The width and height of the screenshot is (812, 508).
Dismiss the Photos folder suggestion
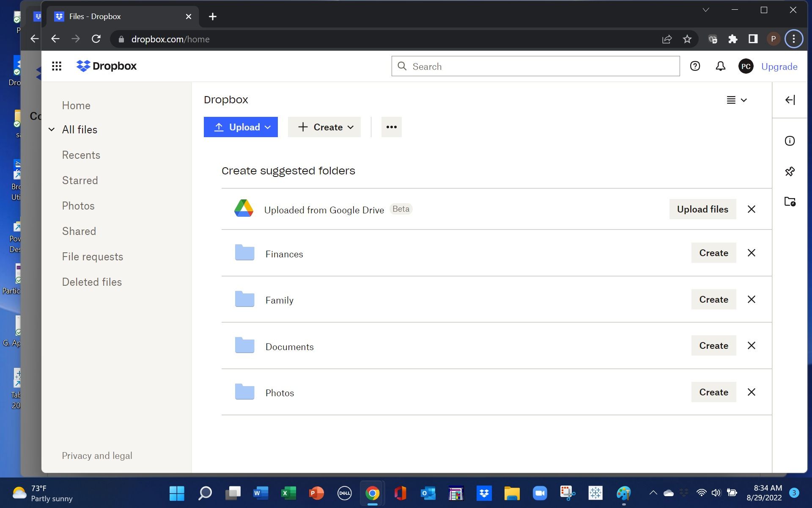[752, 392]
